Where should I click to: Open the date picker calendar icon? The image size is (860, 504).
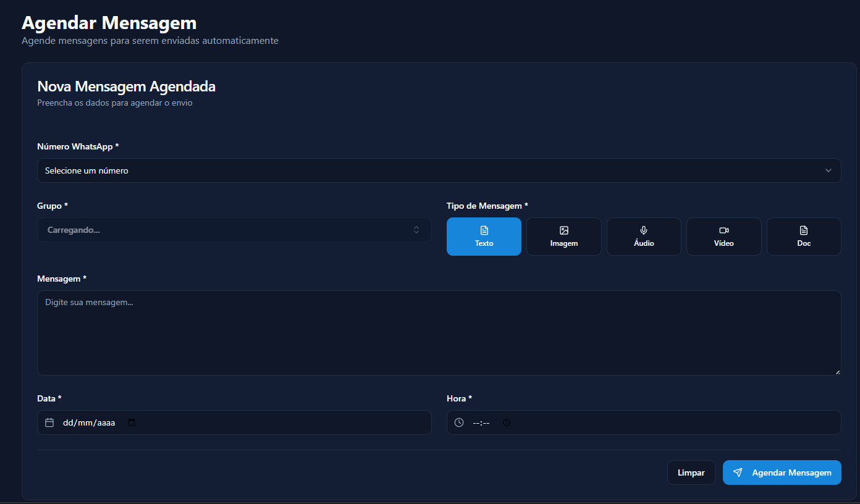[132, 423]
